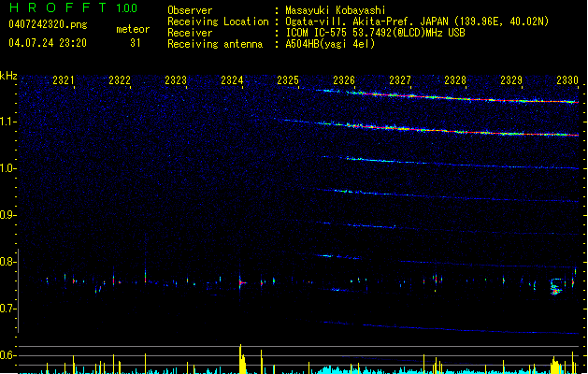The height and width of the screenshot is (374, 588).
Task: Click the Receiving Location label
Action: 218,22
